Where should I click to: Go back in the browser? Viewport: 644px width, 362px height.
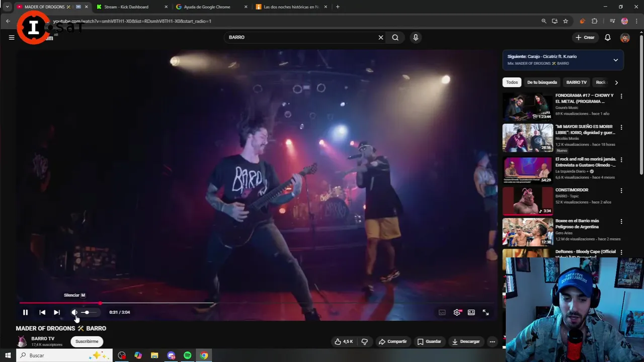tap(8, 21)
